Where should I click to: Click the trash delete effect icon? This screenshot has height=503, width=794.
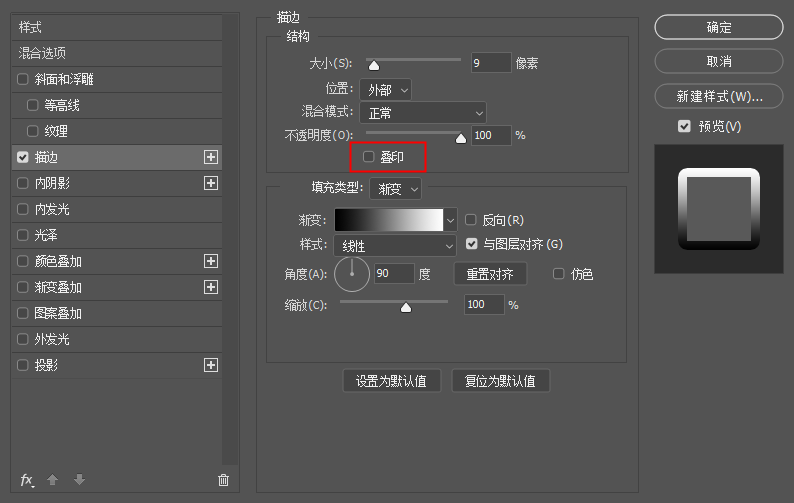(x=223, y=479)
